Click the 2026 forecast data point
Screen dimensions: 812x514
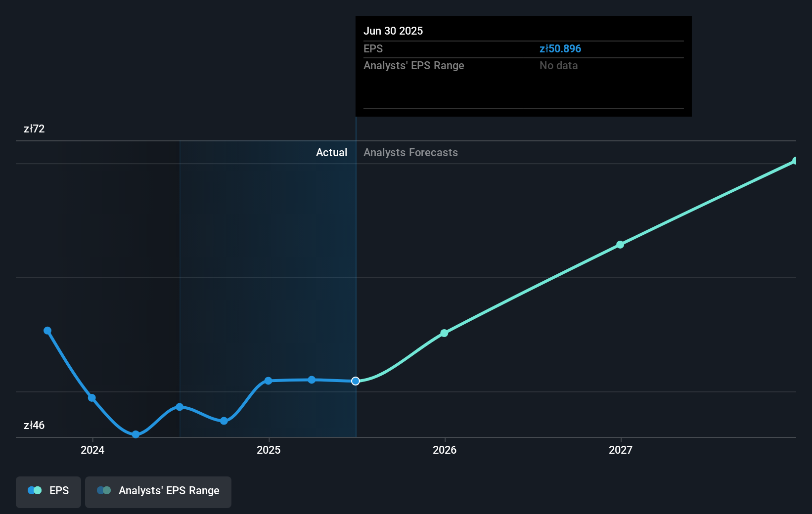coord(444,333)
